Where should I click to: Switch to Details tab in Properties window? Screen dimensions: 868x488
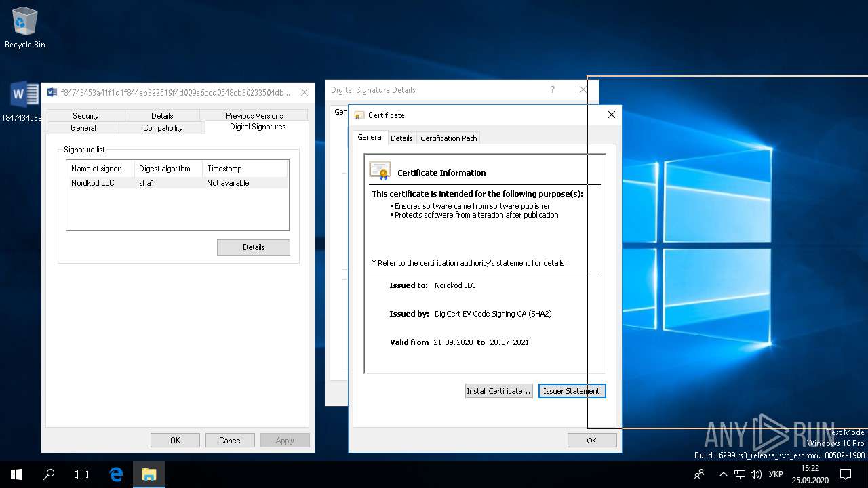162,116
